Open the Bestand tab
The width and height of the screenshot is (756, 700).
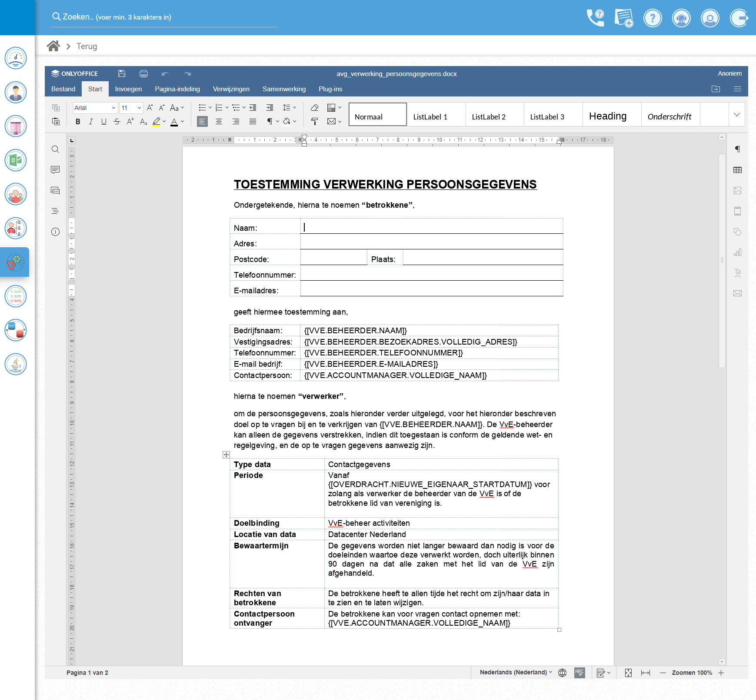click(x=63, y=89)
